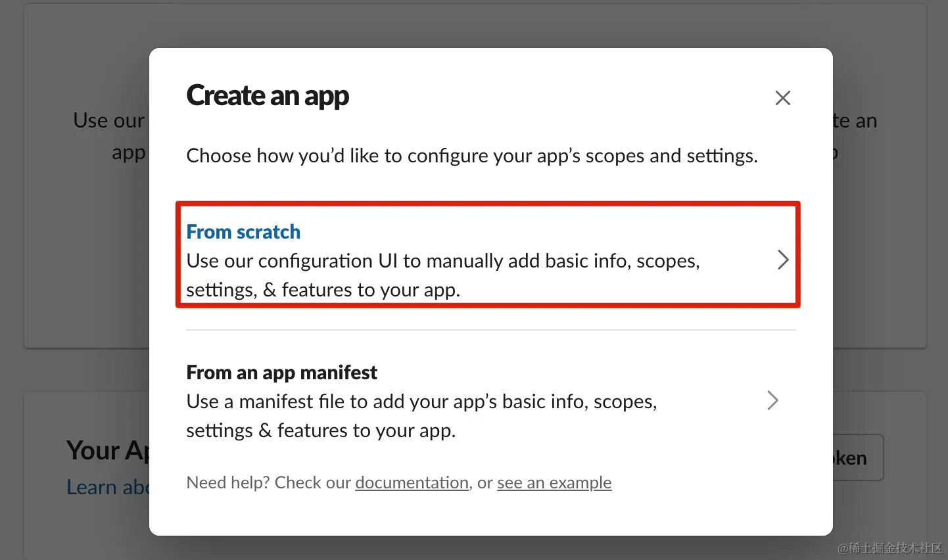Click the dimmed Use our text
948x560 pixels.
[x=108, y=121]
